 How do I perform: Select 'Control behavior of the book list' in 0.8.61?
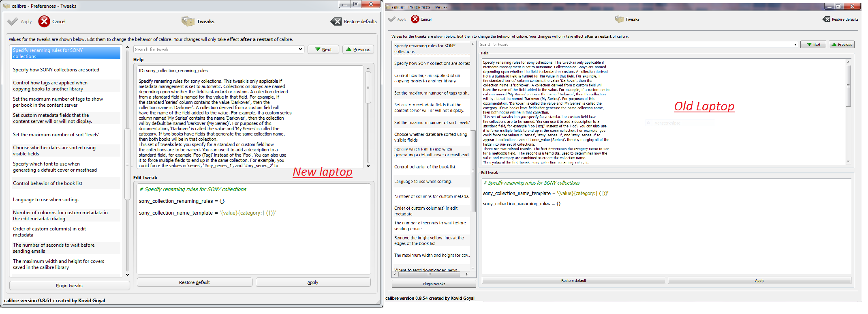(x=66, y=183)
